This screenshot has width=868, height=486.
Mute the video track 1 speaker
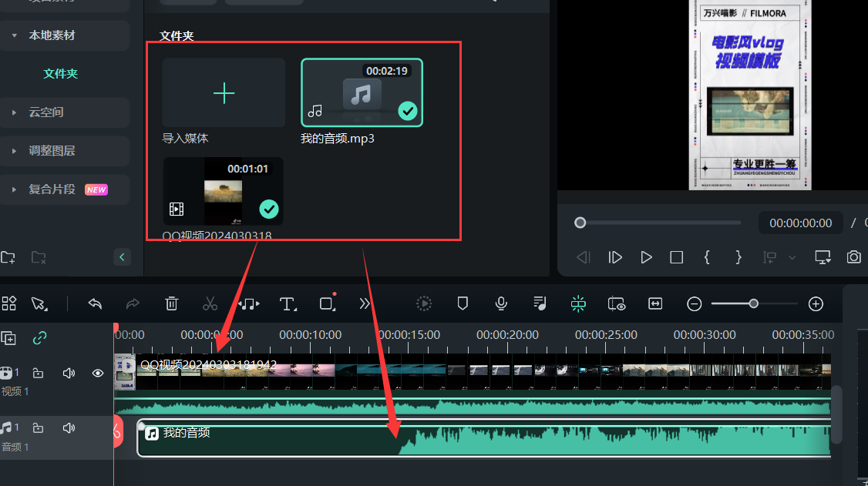(x=69, y=374)
